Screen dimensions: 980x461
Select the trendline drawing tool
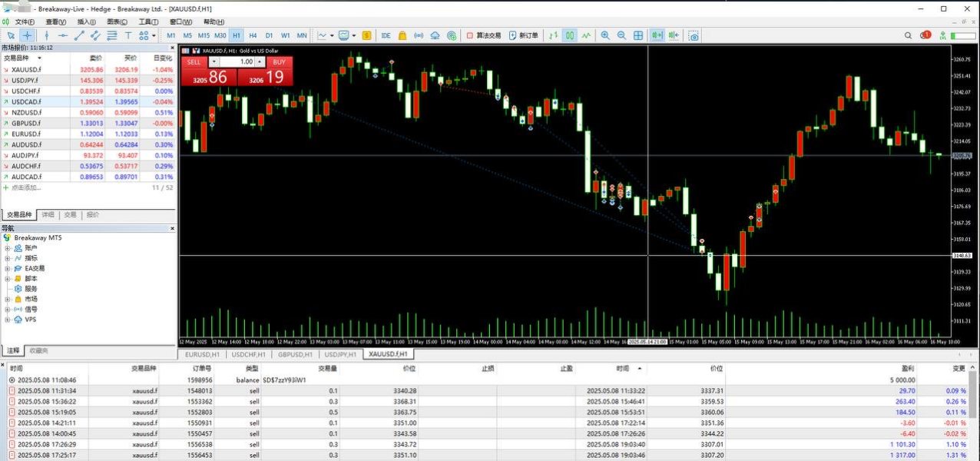click(79, 35)
